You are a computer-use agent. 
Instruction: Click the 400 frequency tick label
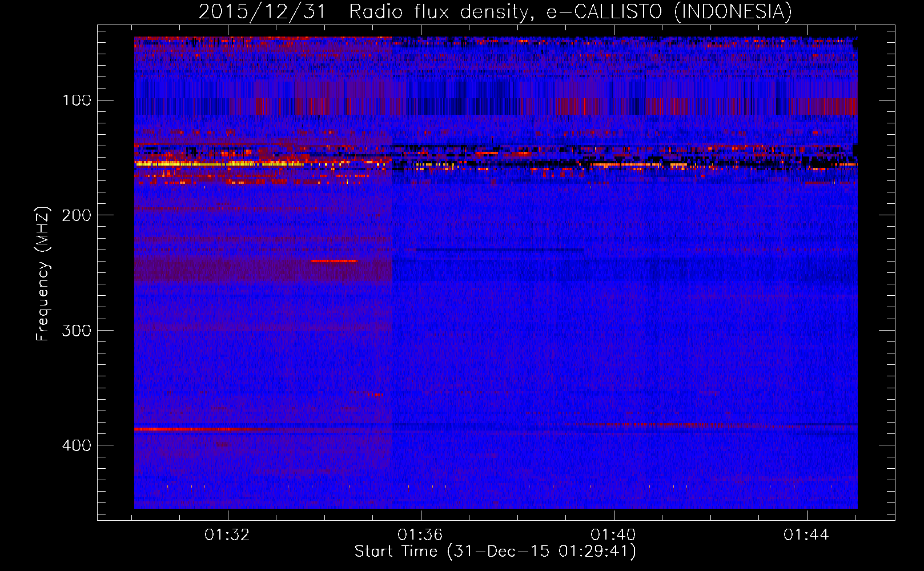(x=77, y=445)
